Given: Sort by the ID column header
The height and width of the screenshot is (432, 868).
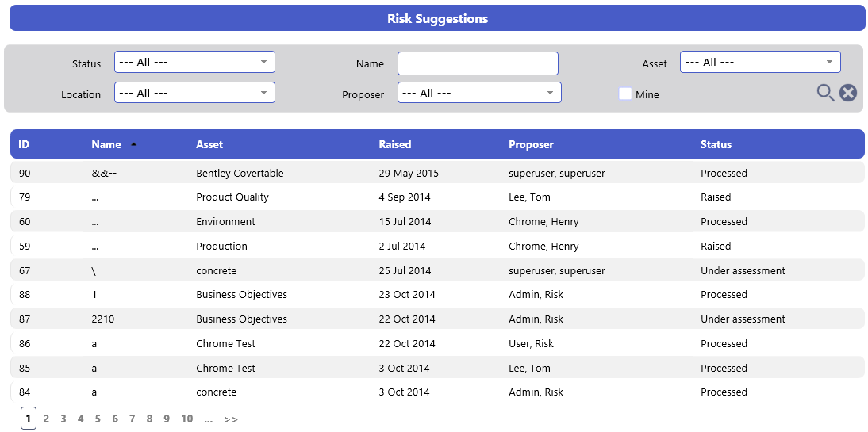Looking at the screenshot, I should tap(24, 144).
